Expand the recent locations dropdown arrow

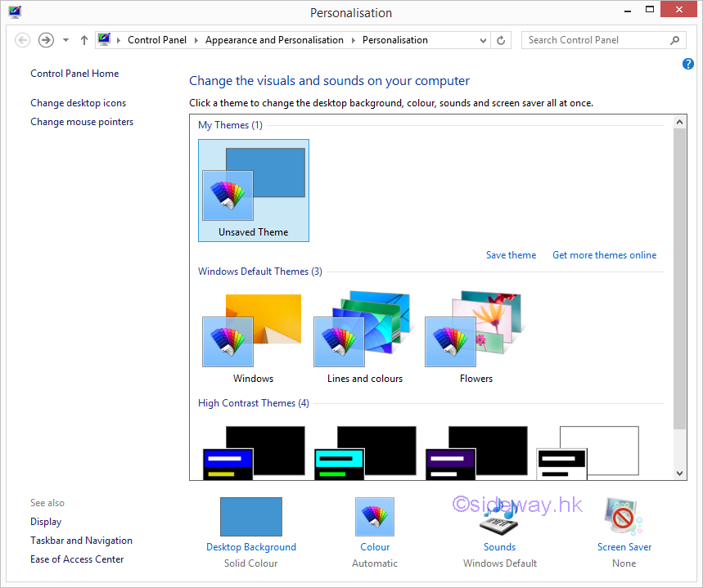tap(65, 40)
